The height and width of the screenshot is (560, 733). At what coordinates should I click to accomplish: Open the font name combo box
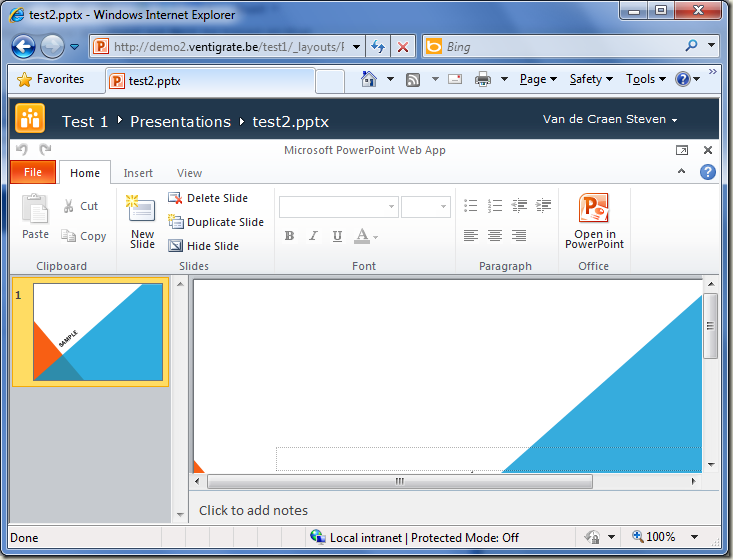(x=338, y=207)
